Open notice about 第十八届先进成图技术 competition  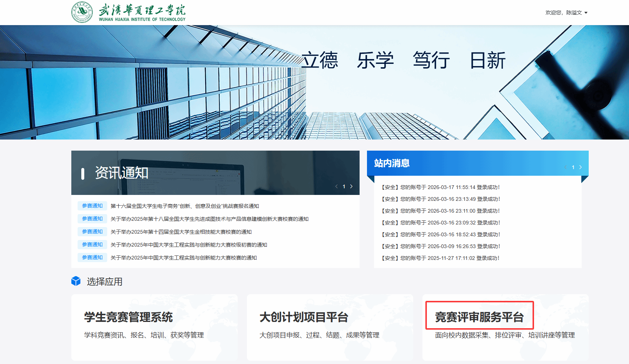209,219
